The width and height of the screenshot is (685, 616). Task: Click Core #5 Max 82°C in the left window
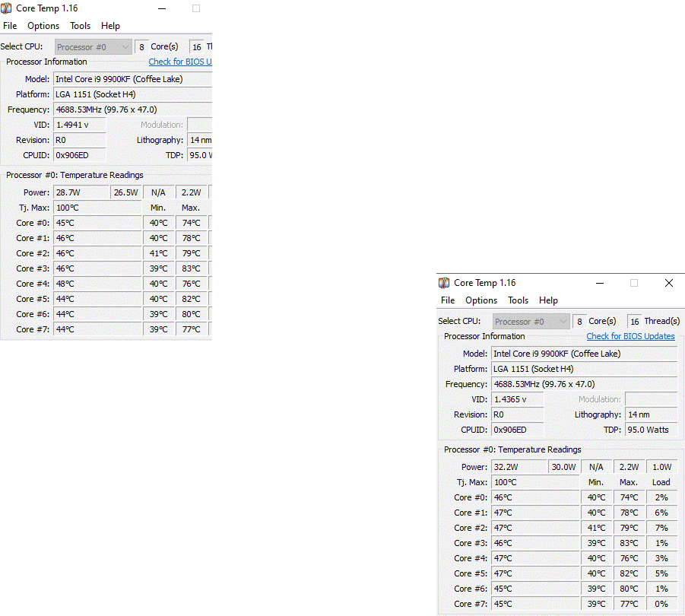coord(192,300)
